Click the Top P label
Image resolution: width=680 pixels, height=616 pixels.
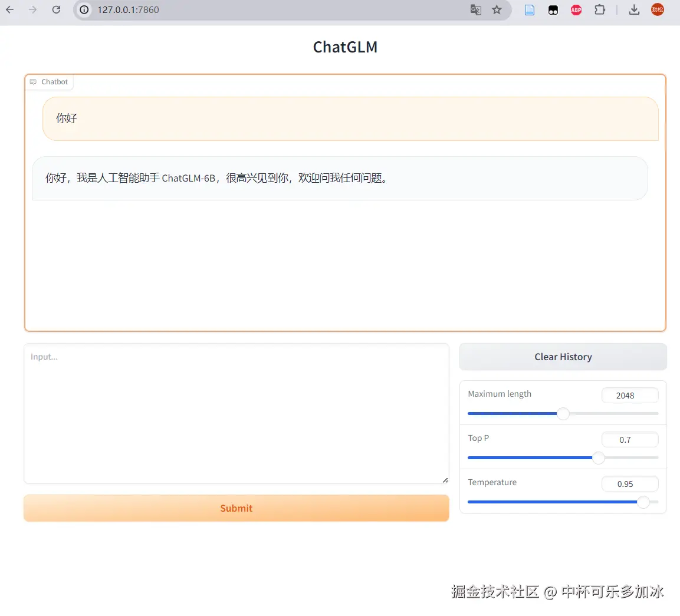point(478,438)
